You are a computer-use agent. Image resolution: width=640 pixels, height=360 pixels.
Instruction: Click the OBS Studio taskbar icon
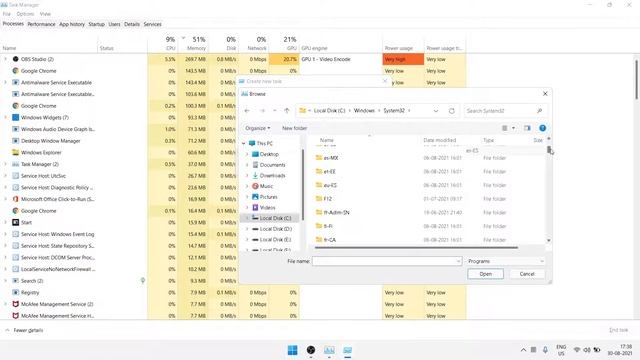pos(311,350)
